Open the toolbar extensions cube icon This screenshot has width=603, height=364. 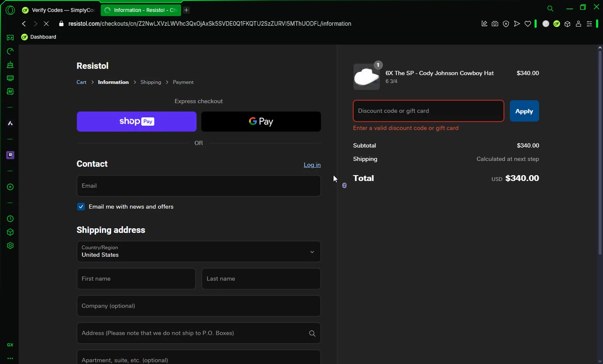pyautogui.click(x=568, y=24)
